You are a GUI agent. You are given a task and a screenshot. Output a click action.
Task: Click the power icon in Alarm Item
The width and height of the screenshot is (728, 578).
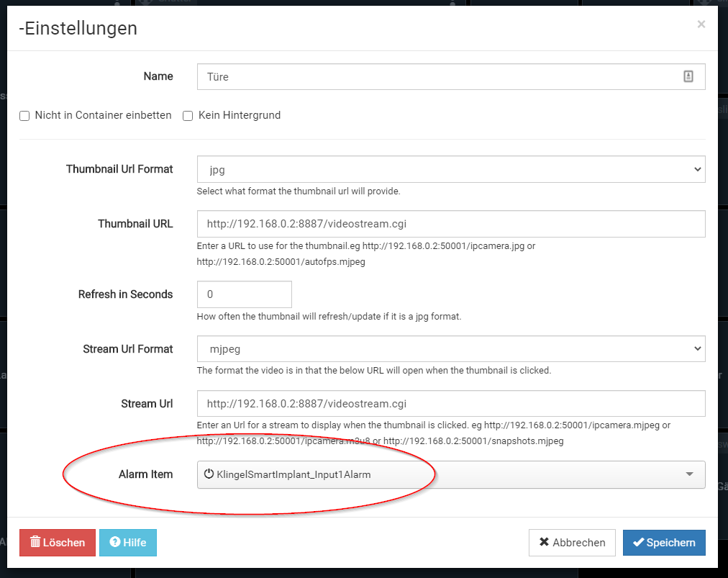(x=209, y=474)
